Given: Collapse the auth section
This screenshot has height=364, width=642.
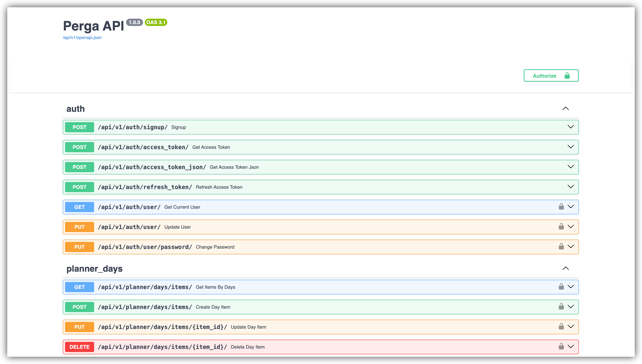Looking at the screenshot, I should pos(566,109).
